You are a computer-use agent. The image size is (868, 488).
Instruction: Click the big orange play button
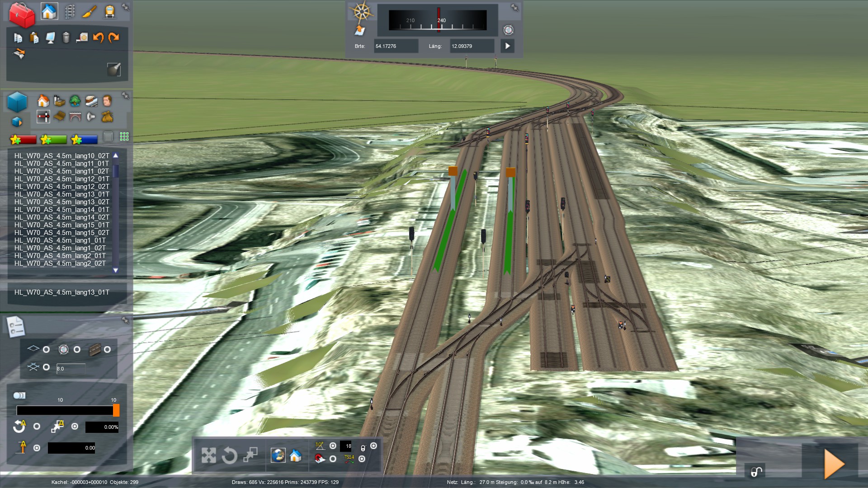(834, 464)
